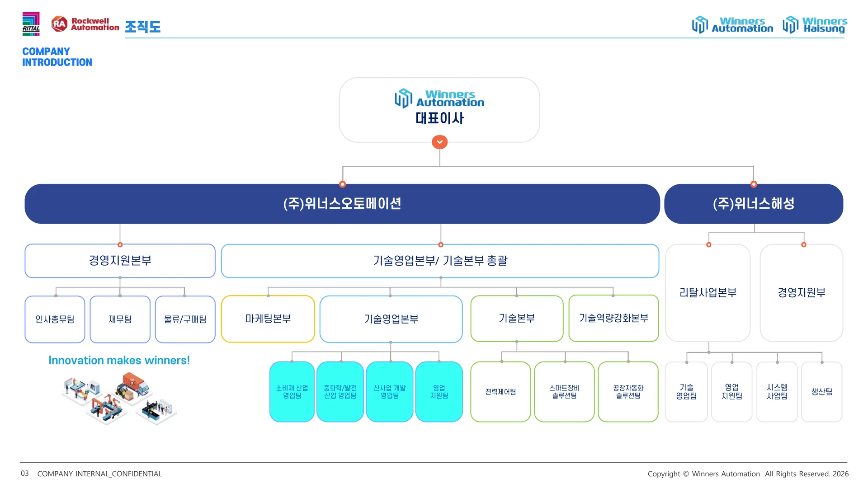868x488 pixels.
Task: Select the Winners Automation logo in header
Action: [x=732, y=25]
